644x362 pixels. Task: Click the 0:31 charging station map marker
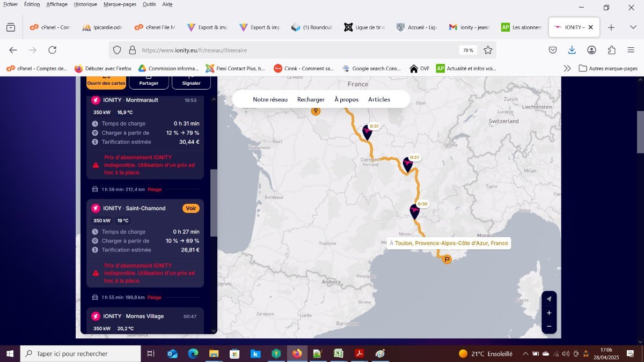pos(367,132)
